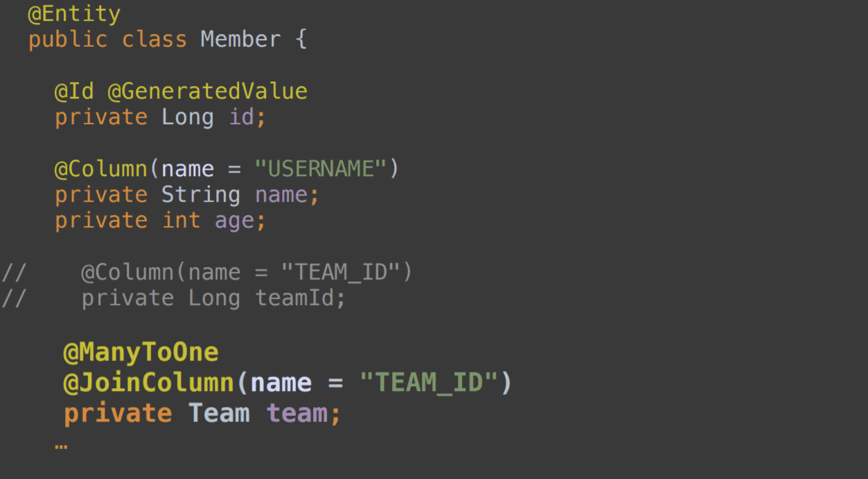Click the int type keyword

(x=181, y=220)
